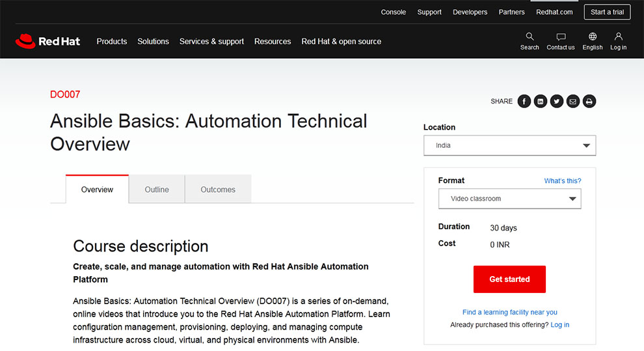
Task: Open the Partners link
Action: tap(511, 12)
